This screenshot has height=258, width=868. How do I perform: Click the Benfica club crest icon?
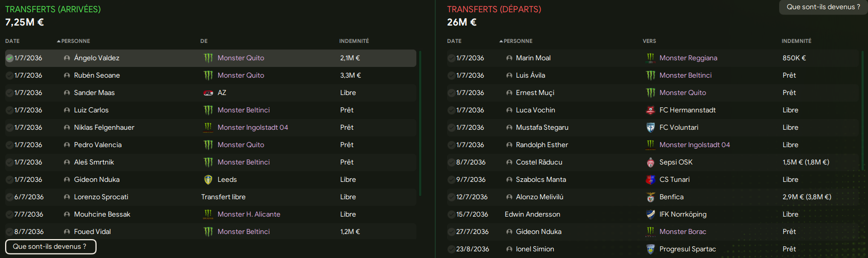click(x=650, y=197)
